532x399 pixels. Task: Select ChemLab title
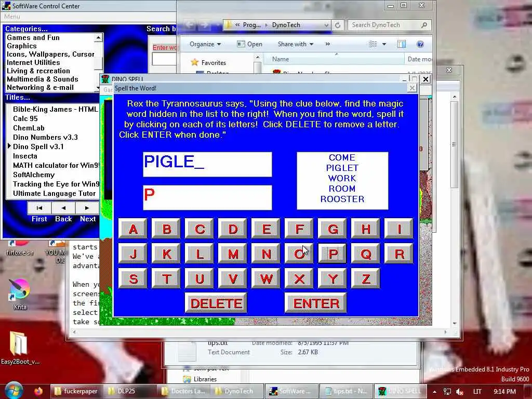[29, 128]
